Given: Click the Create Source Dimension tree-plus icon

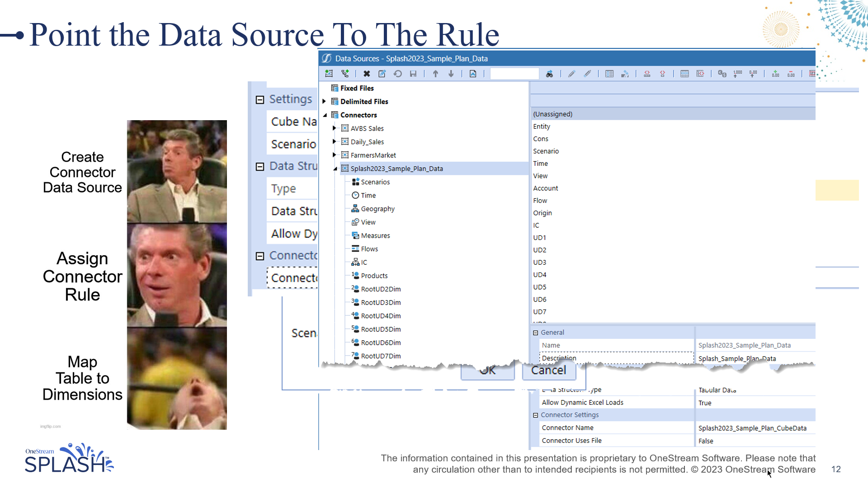Looking at the screenshot, I should tap(345, 74).
